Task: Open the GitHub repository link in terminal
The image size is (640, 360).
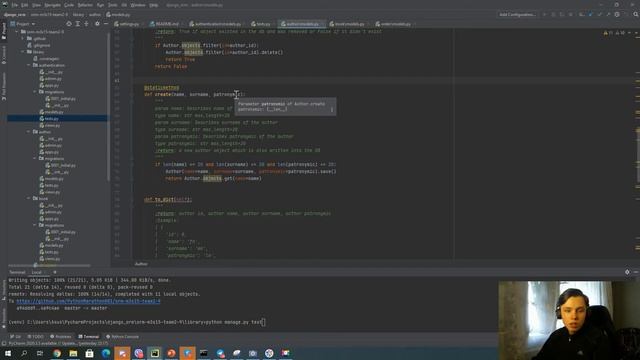Action: [88, 301]
